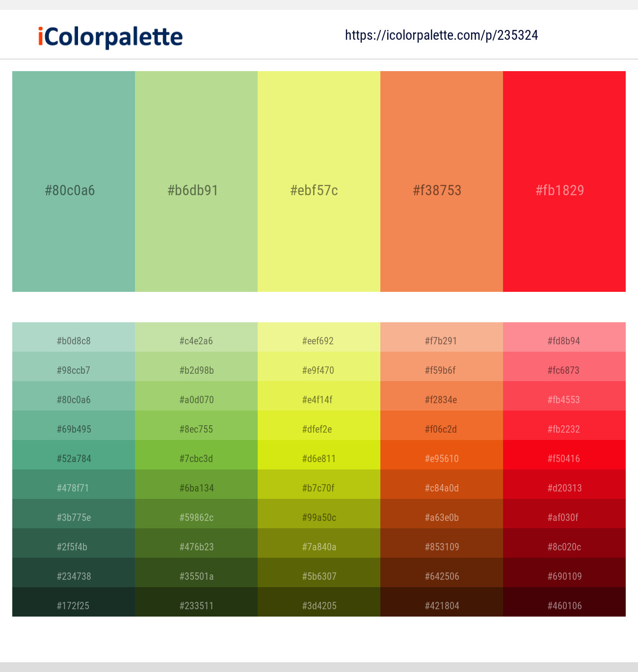Click the #e95610 orange swatch
The image size is (638, 672).
point(441,458)
